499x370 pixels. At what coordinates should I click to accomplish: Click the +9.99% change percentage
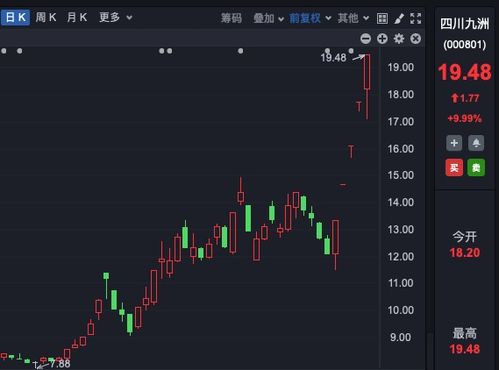click(465, 118)
